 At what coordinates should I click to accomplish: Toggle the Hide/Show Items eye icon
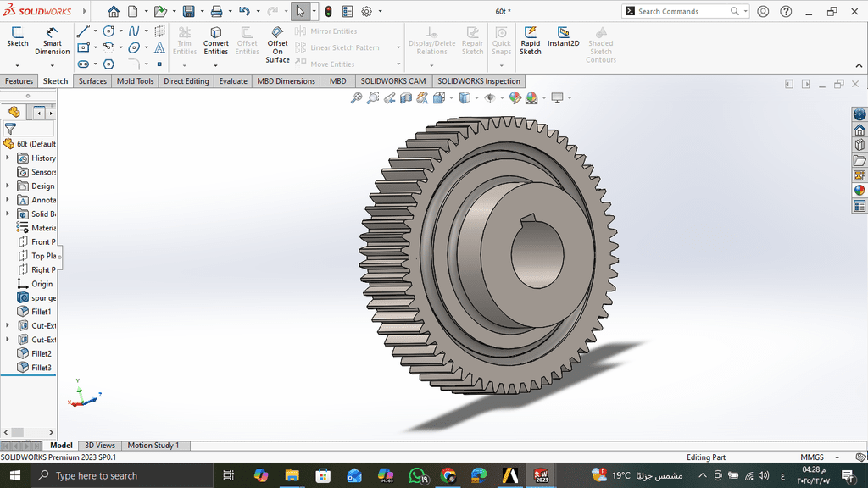(490, 98)
